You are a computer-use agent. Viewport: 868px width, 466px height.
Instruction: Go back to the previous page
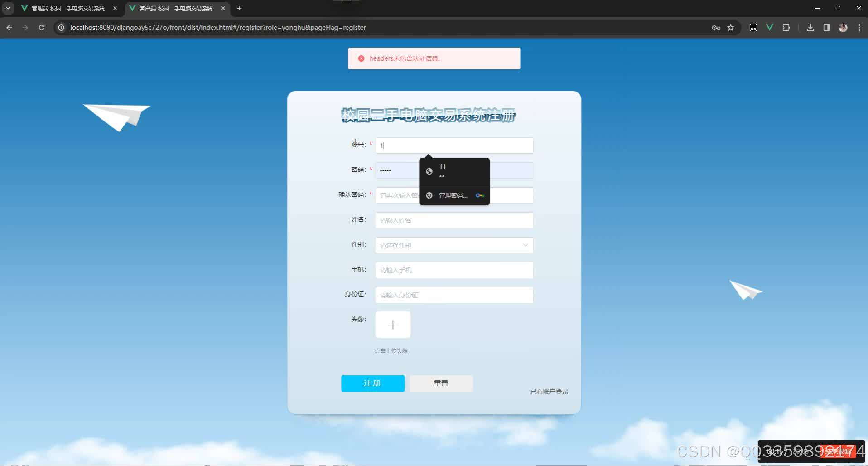point(9,28)
